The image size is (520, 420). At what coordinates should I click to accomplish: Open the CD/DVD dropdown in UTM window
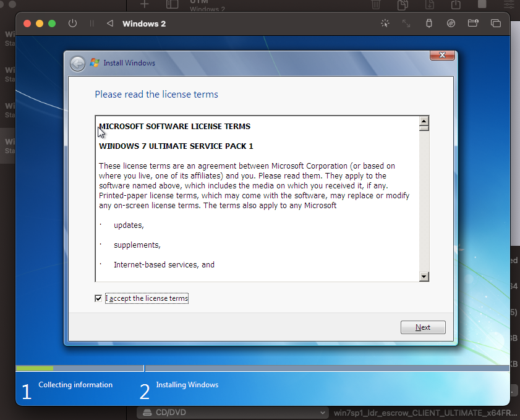[232, 413]
